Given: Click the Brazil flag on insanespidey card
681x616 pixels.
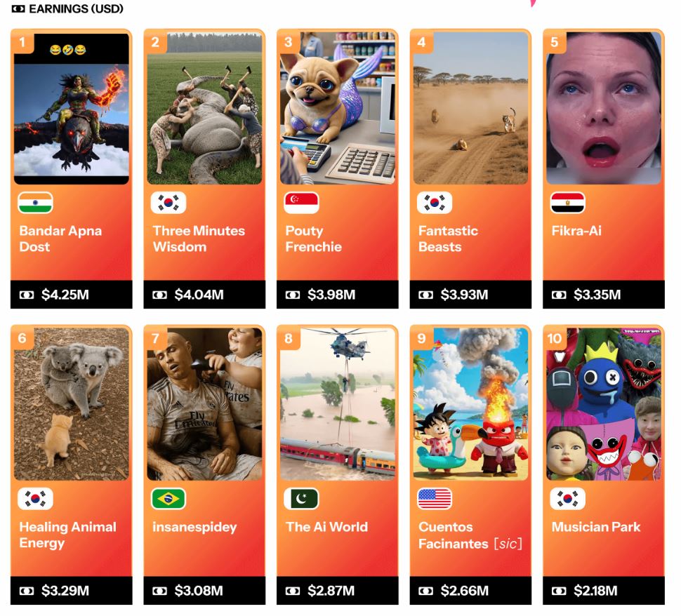Looking at the screenshot, I should click(168, 499).
